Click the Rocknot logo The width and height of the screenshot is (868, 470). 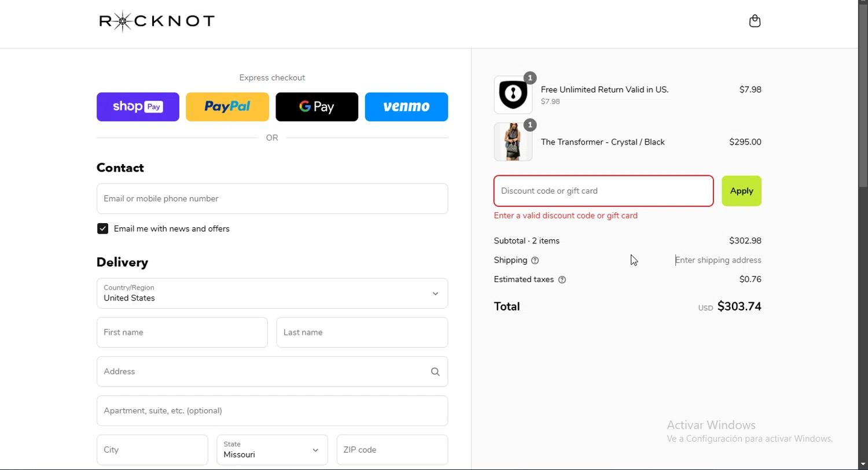[157, 21]
